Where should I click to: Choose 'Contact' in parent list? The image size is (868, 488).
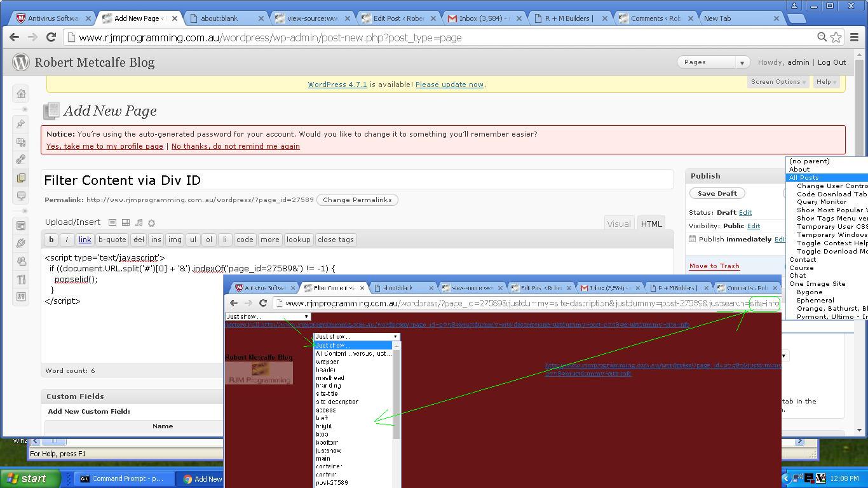click(x=803, y=259)
